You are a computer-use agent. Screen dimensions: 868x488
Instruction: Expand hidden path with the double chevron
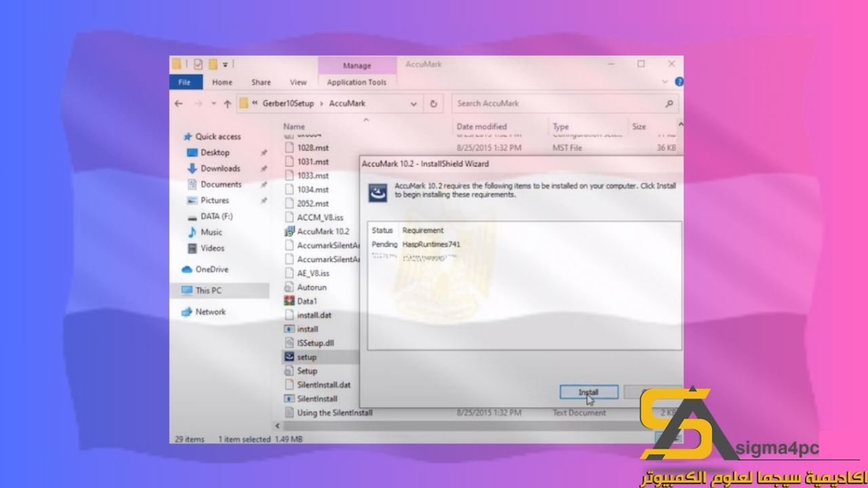click(255, 104)
